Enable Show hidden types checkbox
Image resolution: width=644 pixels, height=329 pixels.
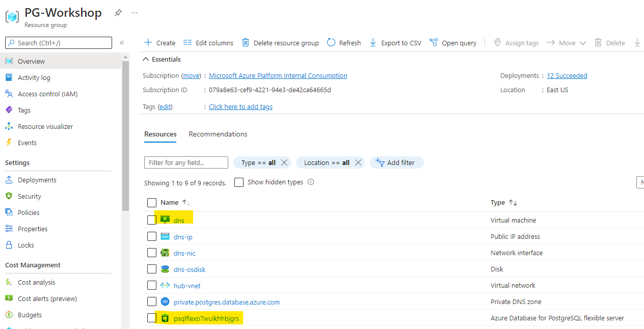point(239,182)
